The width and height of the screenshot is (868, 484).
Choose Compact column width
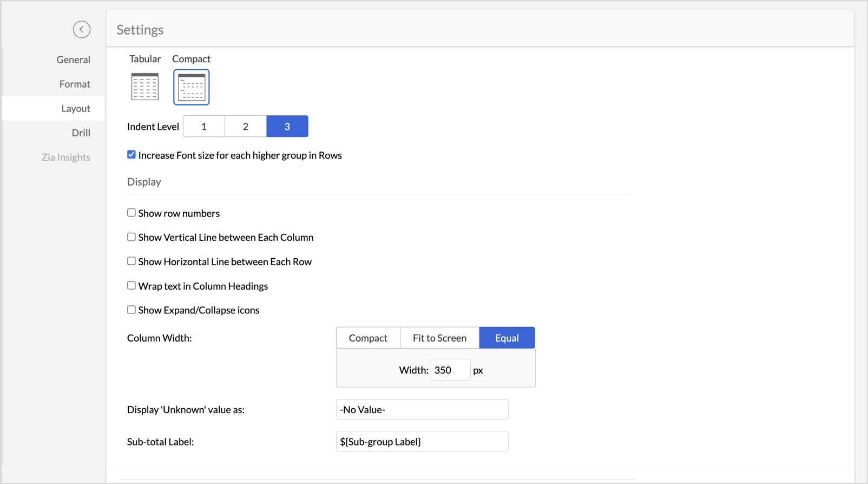pos(368,338)
